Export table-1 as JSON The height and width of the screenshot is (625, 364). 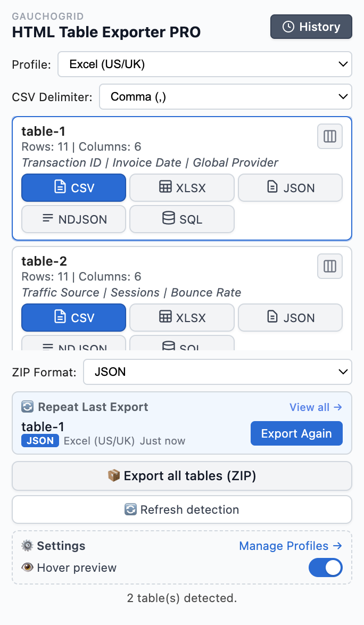[290, 187]
